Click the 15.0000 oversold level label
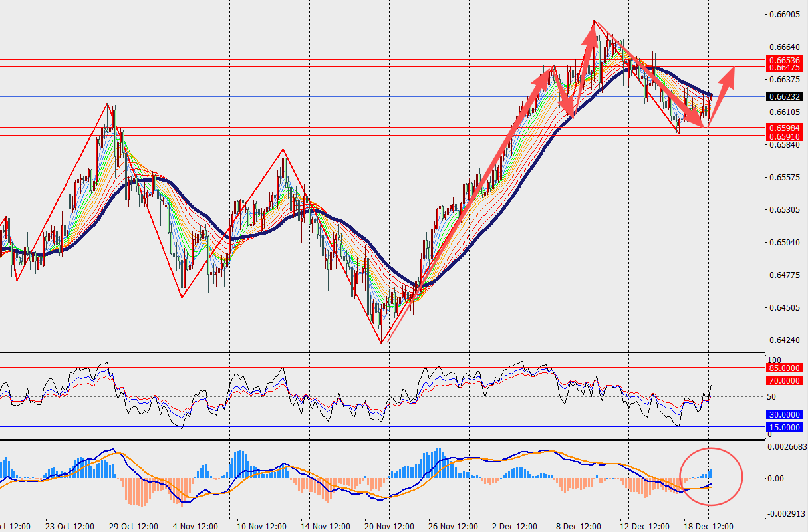This screenshot has height=532, width=808. (x=783, y=426)
